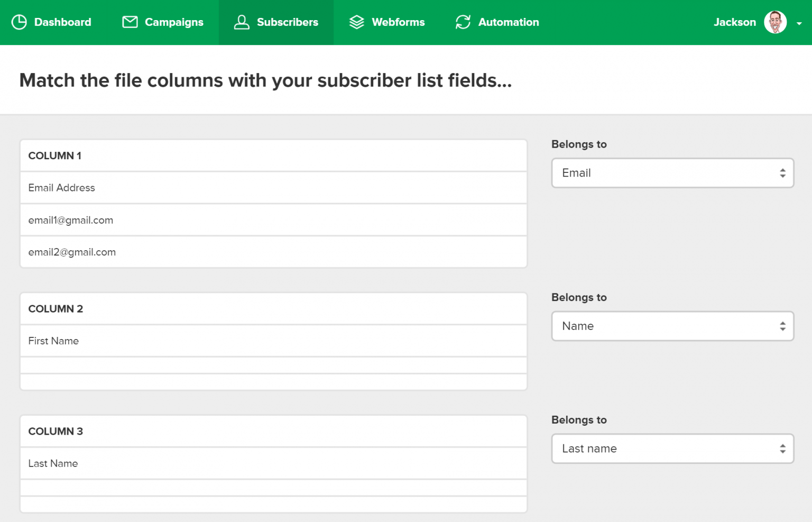Screen dimensions: 812x522
Task: Click the Automation sync-arrows icon
Action: pyautogui.click(x=463, y=22)
